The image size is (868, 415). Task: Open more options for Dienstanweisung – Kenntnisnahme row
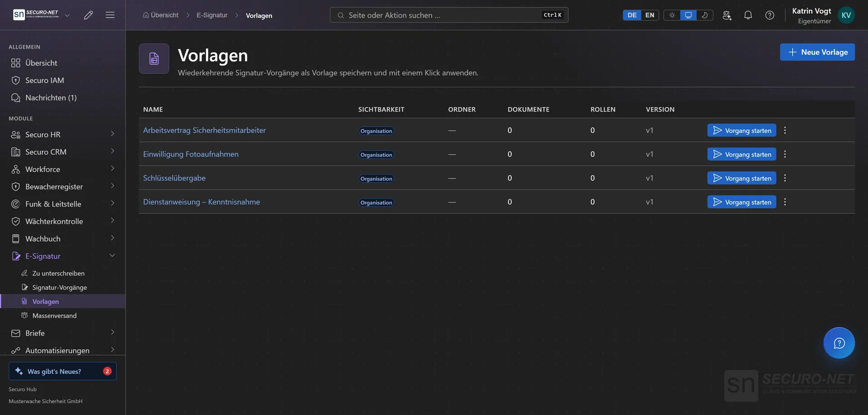tap(785, 202)
